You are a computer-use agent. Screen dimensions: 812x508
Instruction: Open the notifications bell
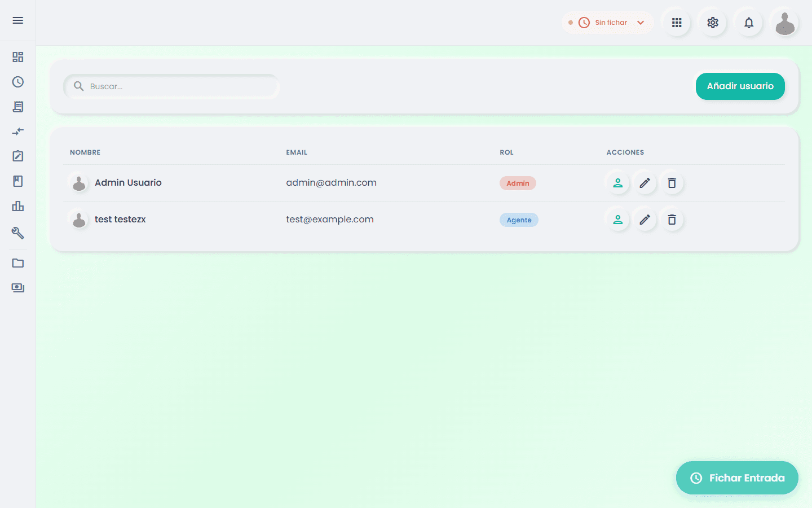tap(749, 23)
